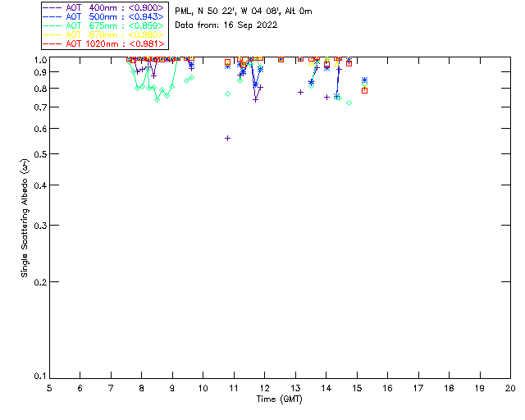Click the 0.2 y-axis tick label
Image resolution: width=525 pixels, height=420 pixels.
pos(40,282)
